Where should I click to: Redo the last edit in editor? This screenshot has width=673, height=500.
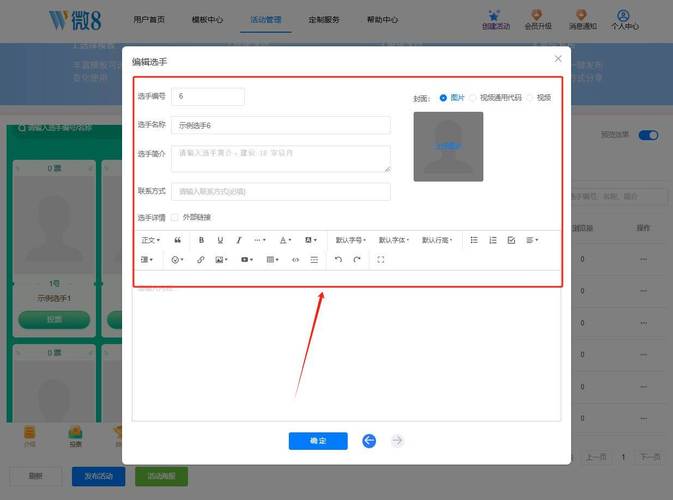[x=357, y=260]
